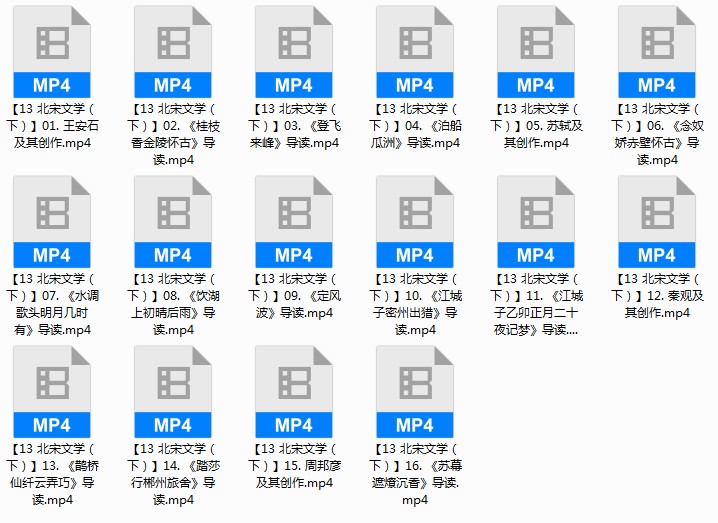Select the 07 《水调歌头明月几时有》 video icon
Viewport: 718px width, 523px height.
point(52,222)
